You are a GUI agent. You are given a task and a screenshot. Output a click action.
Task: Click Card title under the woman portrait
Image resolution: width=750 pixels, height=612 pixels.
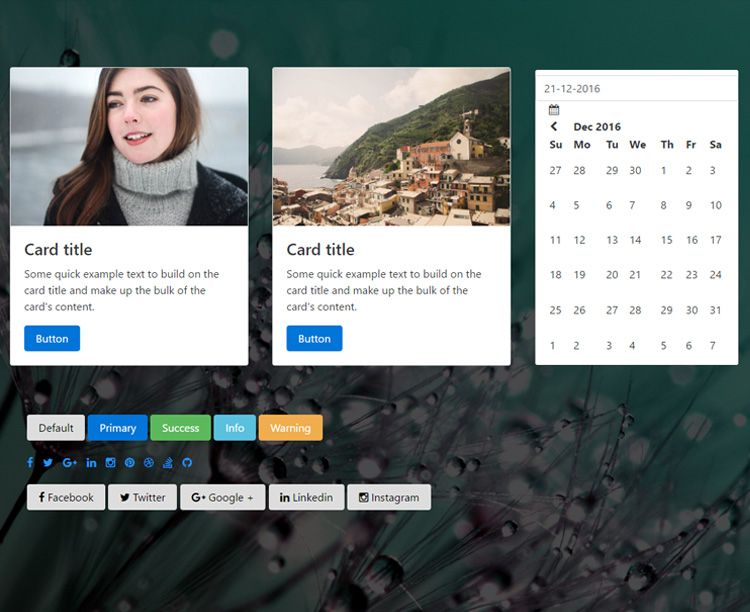(x=58, y=249)
